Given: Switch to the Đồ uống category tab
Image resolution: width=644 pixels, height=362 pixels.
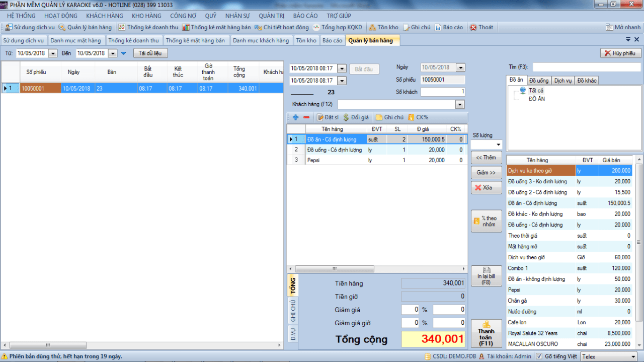Looking at the screenshot, I should [x=539, y=80].
